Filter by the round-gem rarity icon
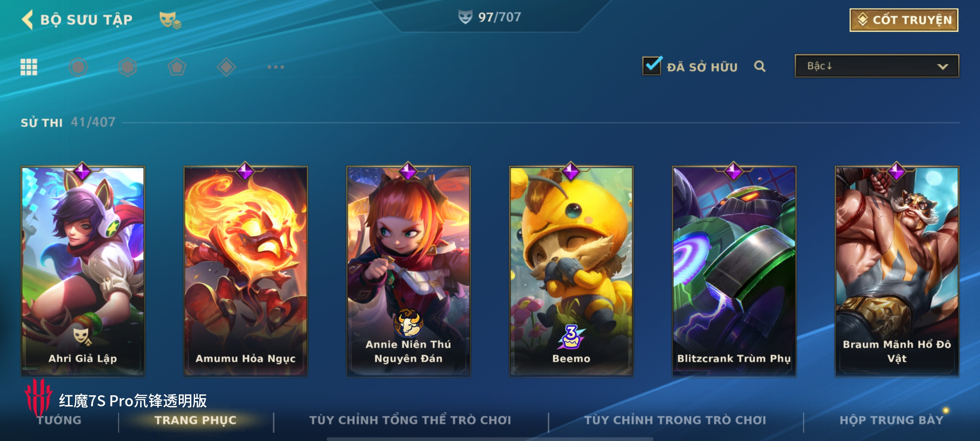The width and height of the screenshot is (980, 441). (x=78, y=67)
